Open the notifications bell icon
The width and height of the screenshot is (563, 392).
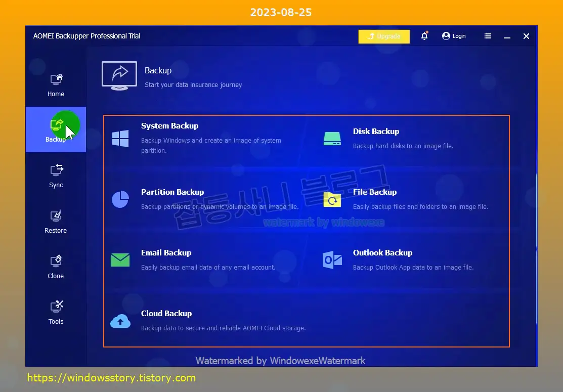coord(424,36)
